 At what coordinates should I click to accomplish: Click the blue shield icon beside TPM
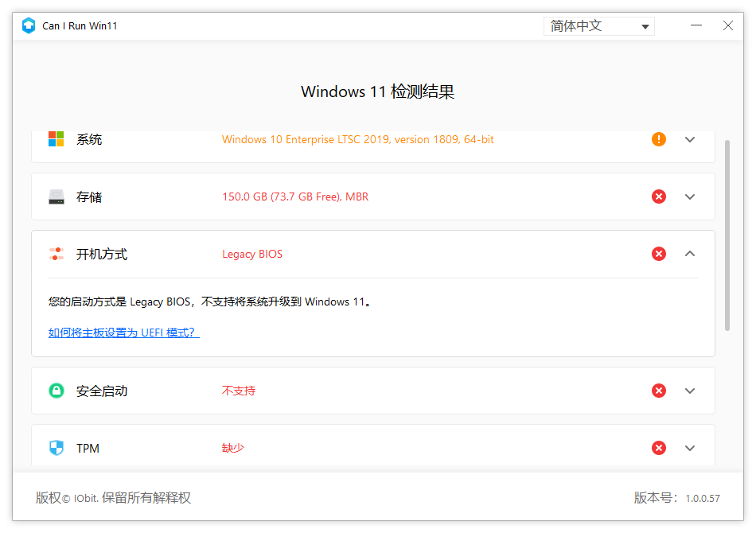[57, 448]
